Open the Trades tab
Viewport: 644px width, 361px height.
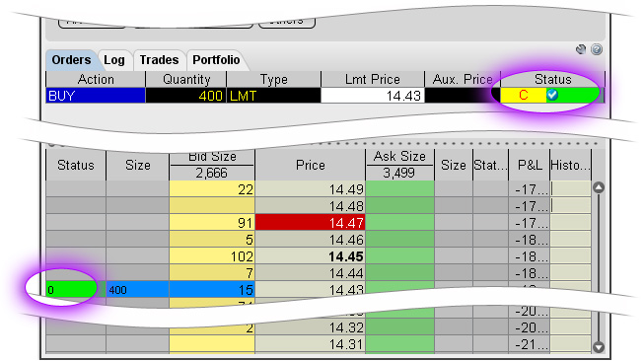159,60
